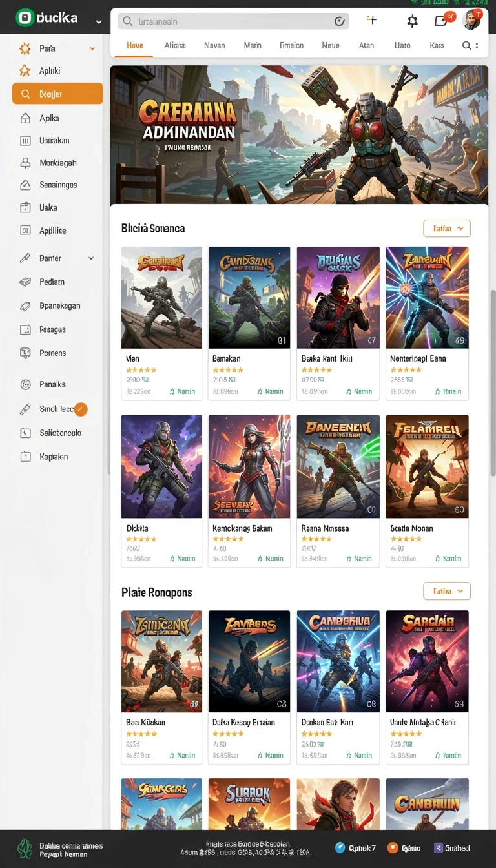Click the plus icon in top bar

371,20
